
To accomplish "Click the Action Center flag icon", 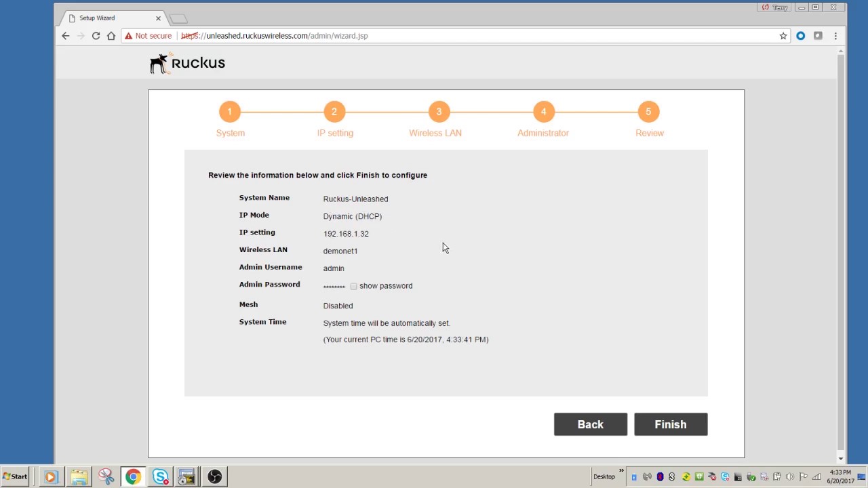I will tap(803, 476).
